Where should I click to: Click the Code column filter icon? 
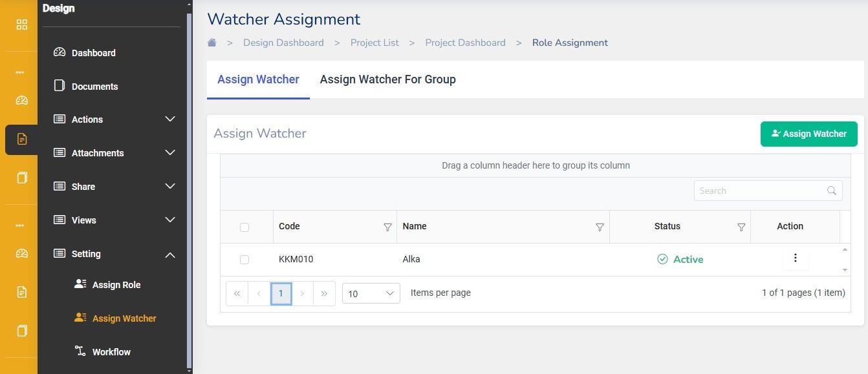click(x=387, y=227)
